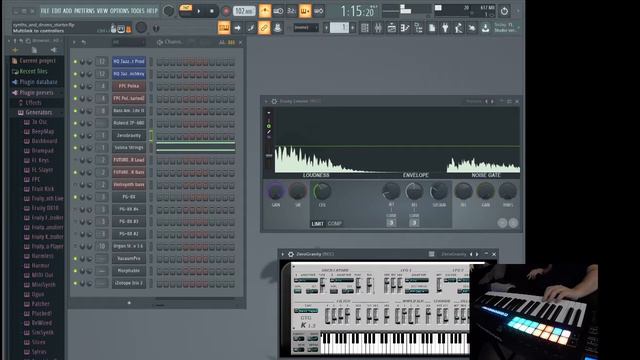This screenshot has width=640, height=360.
Task: Toggle the metronome icon
Action: coord(264,11)
